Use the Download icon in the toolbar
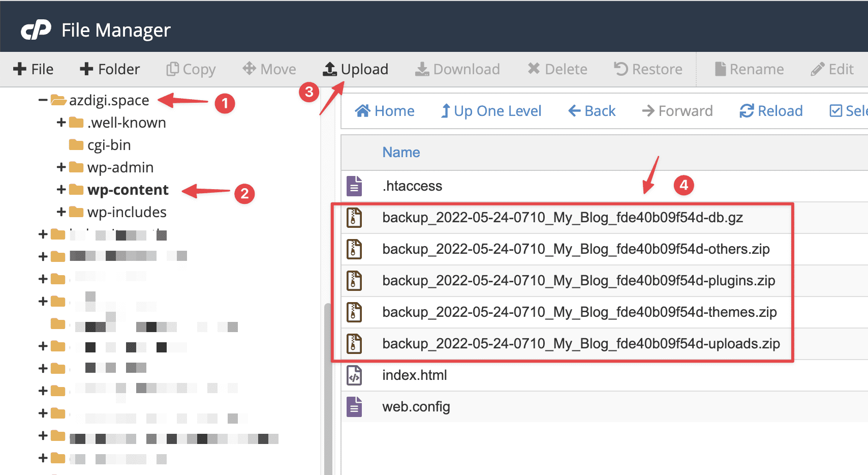868x475 pixels. (457, 69)
